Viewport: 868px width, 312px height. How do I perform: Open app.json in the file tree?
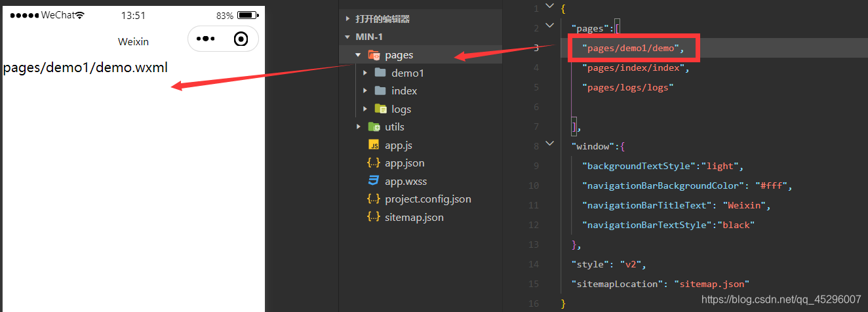404,163
